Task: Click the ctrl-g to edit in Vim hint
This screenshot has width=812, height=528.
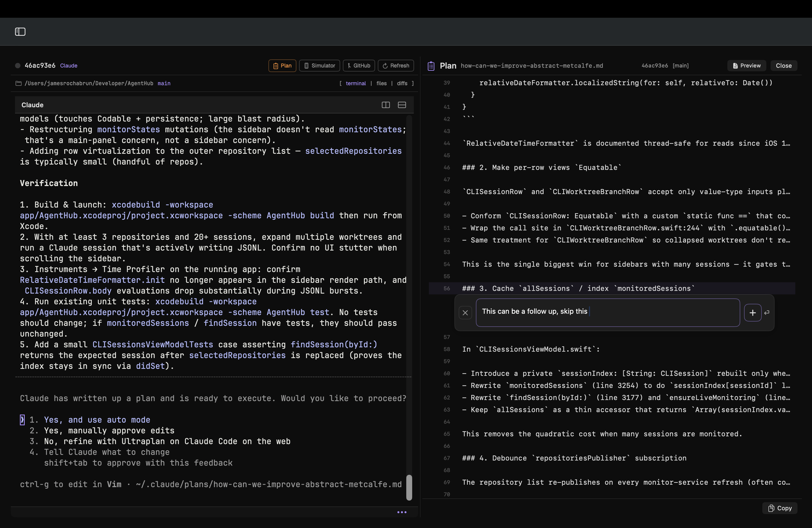Action: coord(210,484)
